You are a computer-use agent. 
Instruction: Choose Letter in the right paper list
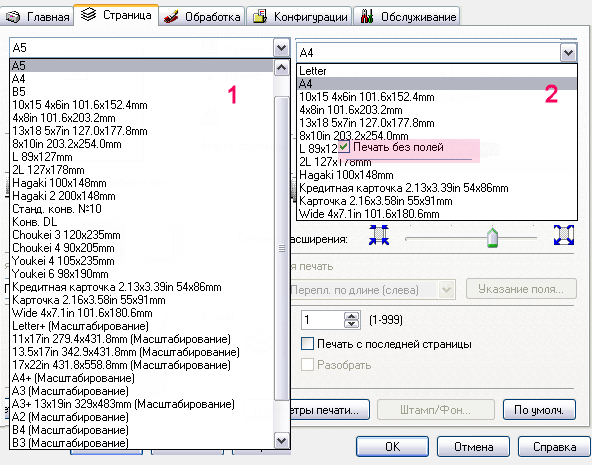pos(437,71)
